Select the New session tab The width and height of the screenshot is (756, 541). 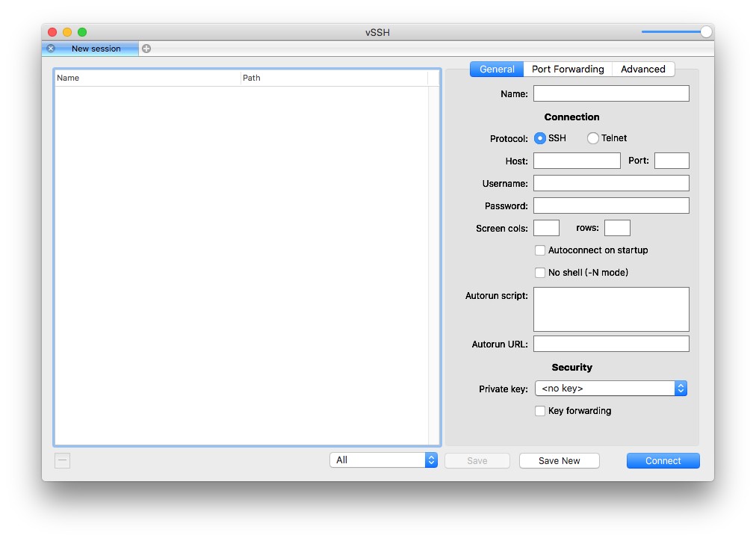point(90,49)
